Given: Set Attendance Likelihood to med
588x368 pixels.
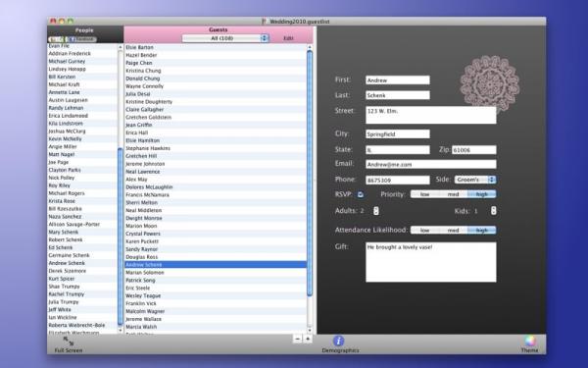Looking at the screenshot, I should [453, 231].
